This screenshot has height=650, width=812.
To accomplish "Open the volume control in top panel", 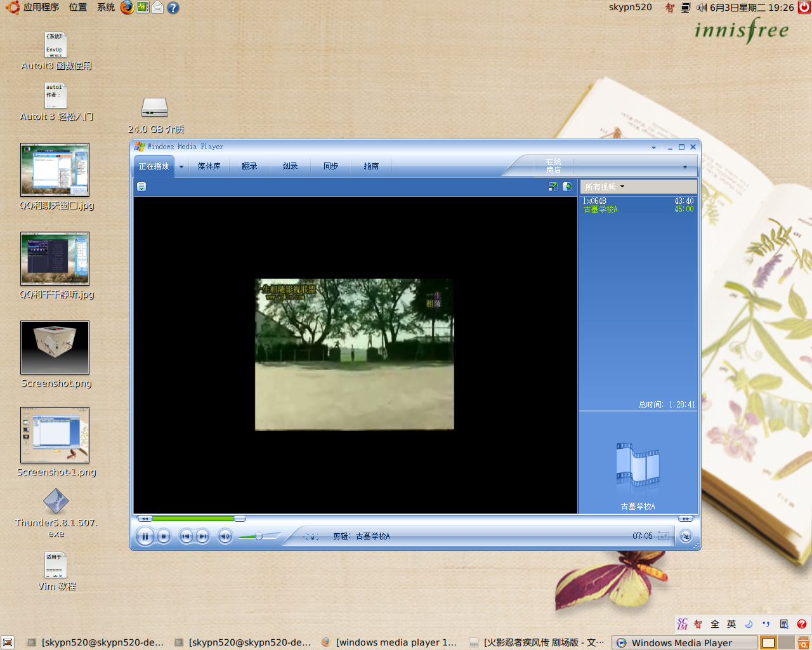I will point(701,8).
